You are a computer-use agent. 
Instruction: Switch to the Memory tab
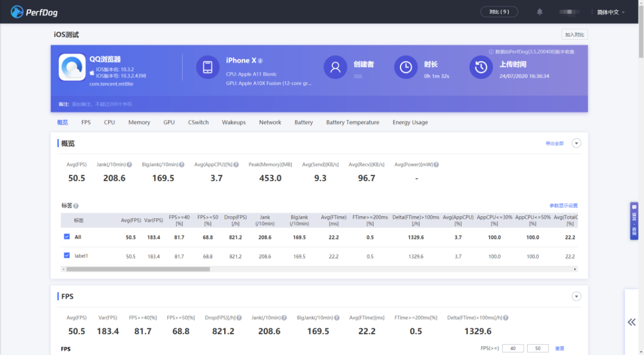139,122
